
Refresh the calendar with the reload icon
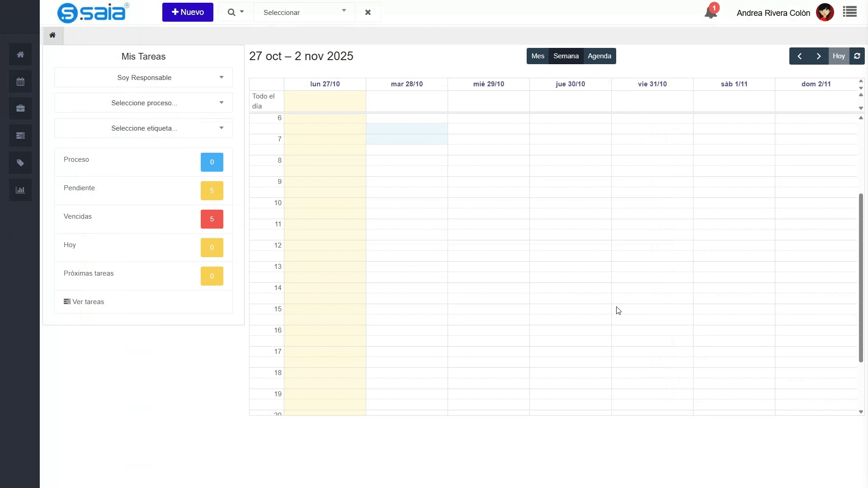(857, 56)
